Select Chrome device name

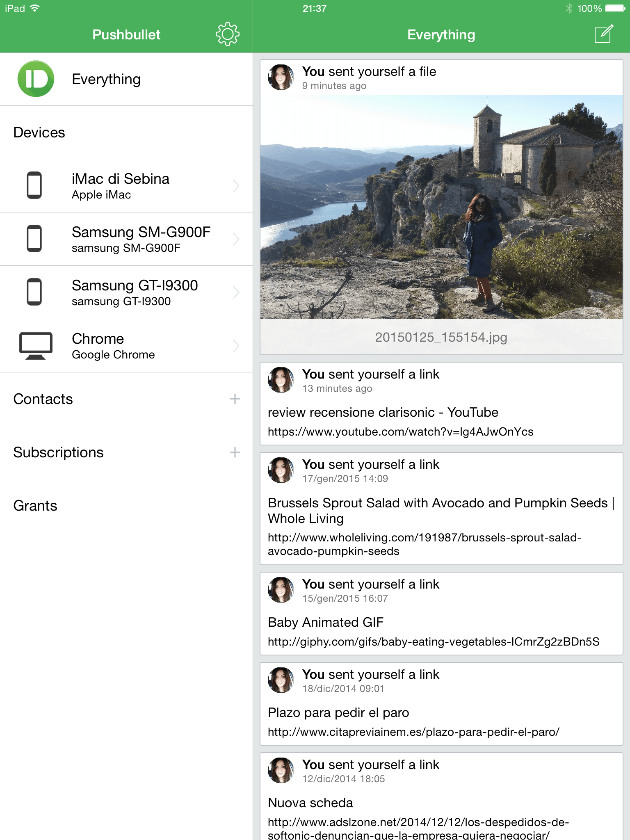coord(98,339)
